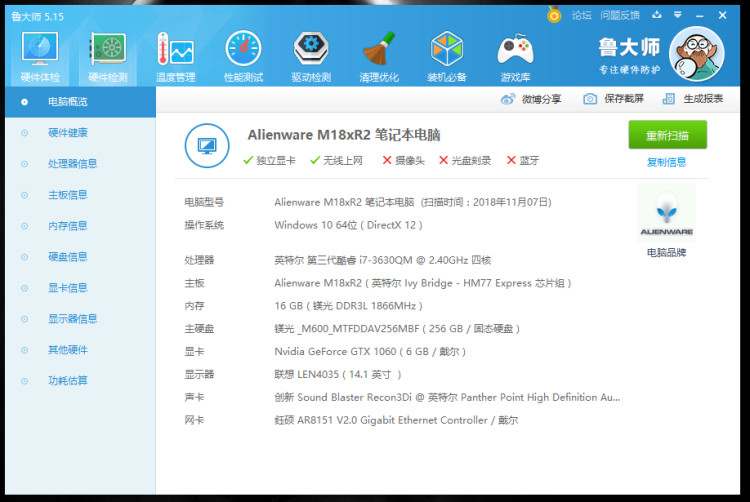Open 游戏库 game controller icon
The image size is (750, 502).
(515, 56)
